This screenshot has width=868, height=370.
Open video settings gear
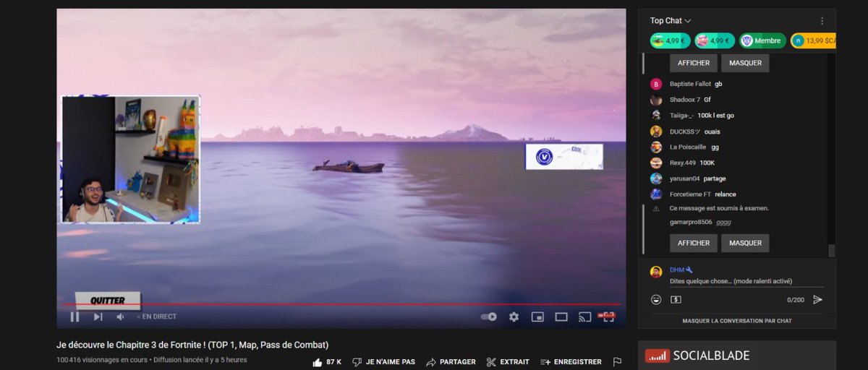click(x=514, y=317)
